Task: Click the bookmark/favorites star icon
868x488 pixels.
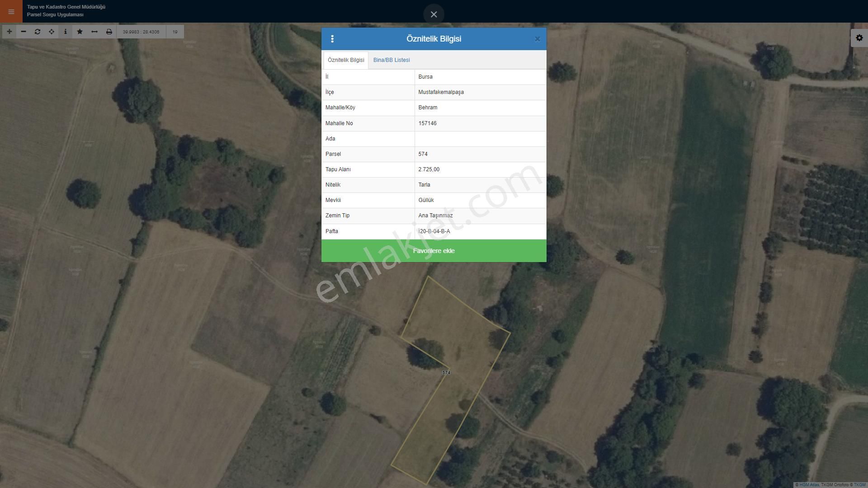Action: click(80, 32)
